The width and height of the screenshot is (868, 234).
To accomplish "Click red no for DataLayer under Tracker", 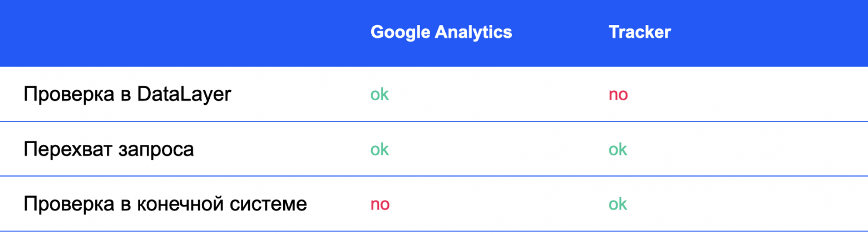I will [618, 95].
